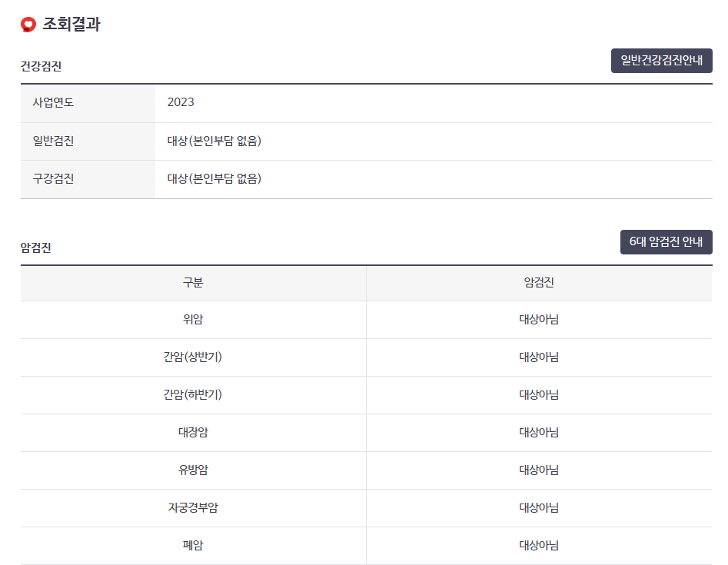
Task: Click the 자궁경부암 row label
Action: coord(192,508)
